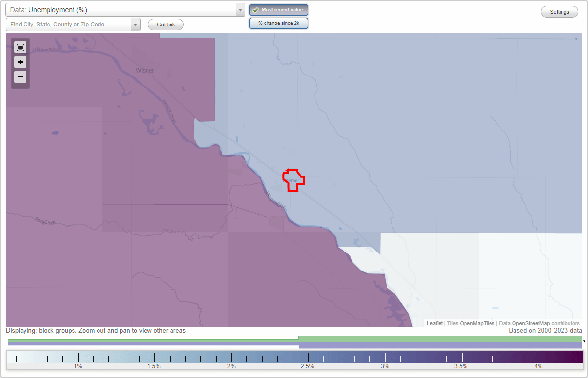
Task: Enable the % change since 2k view
Action: point(279,23)
